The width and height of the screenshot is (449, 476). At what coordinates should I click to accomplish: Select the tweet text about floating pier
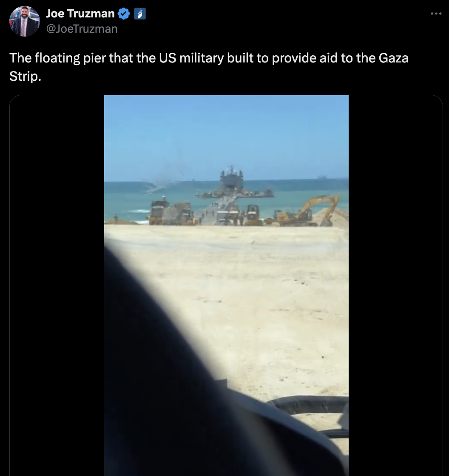pos(209,67)
